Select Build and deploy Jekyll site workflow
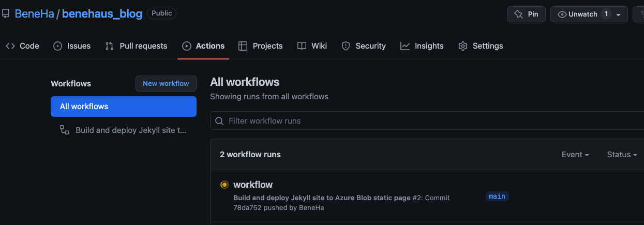The height and width of the screenshot is (225, 644). 124,130
